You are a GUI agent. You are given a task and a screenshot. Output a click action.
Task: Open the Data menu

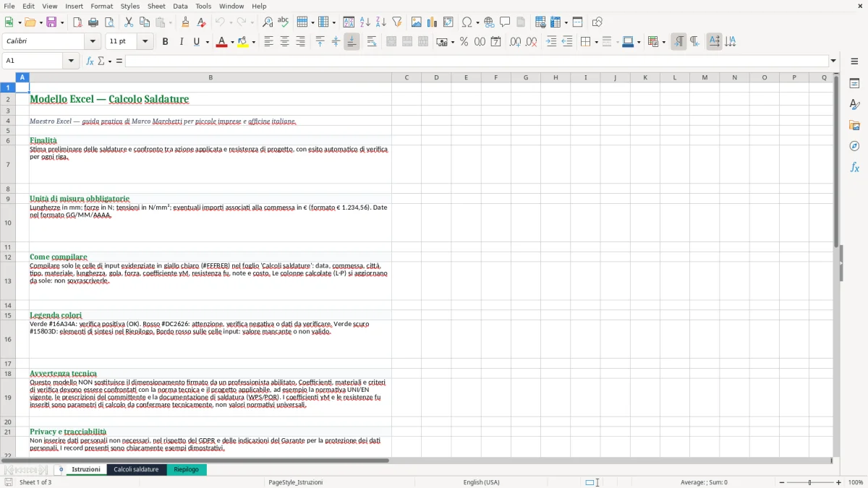click(x=180, y=6)
